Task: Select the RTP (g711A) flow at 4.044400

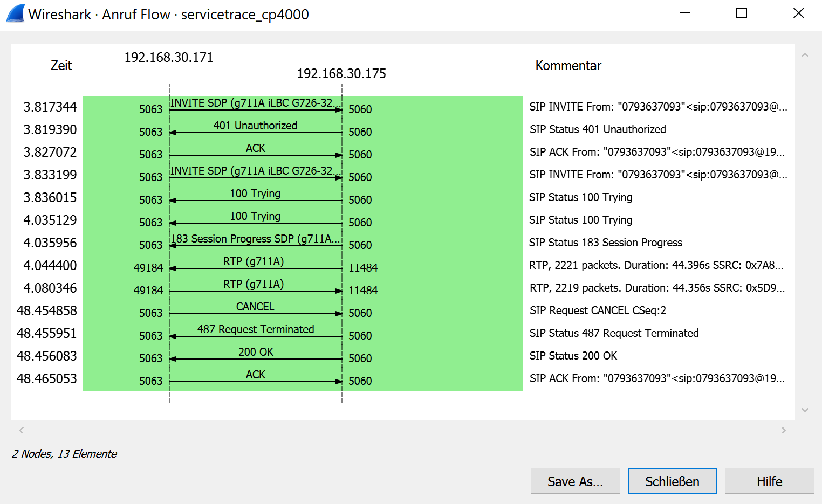Action: 256,265
